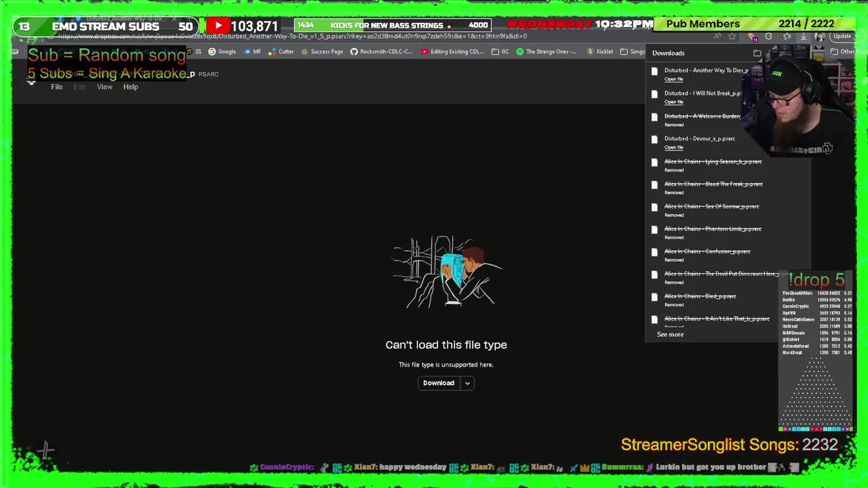Open the Editing Existing CDL YouTube bookmark
Screen dimensions: 868x488
[x=452, y=52]
